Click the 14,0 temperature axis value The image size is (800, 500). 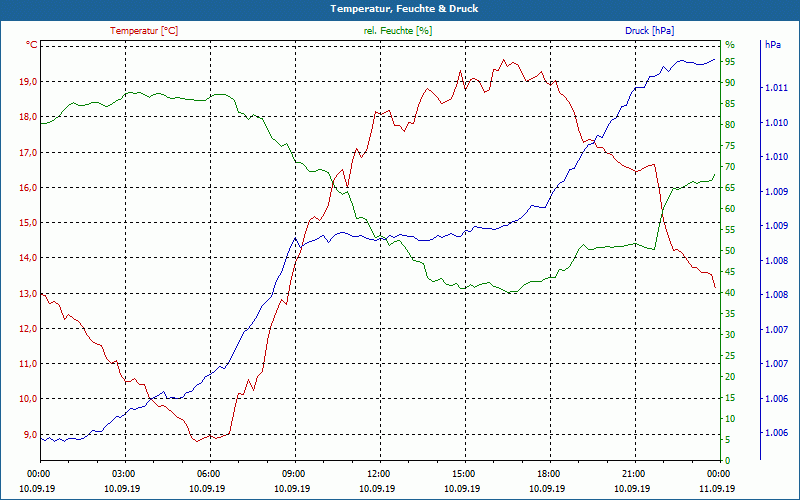pos(28,258)
